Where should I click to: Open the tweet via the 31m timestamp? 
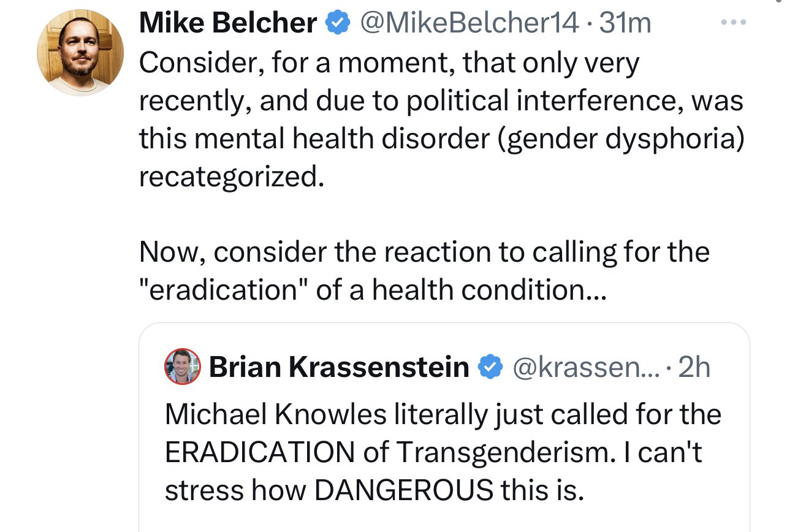625,24
